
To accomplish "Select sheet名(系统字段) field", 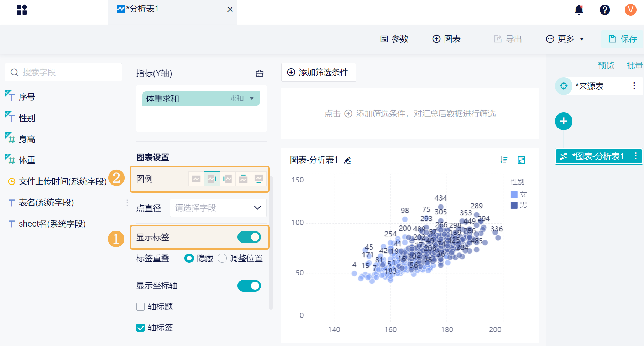I will [52, 224].
